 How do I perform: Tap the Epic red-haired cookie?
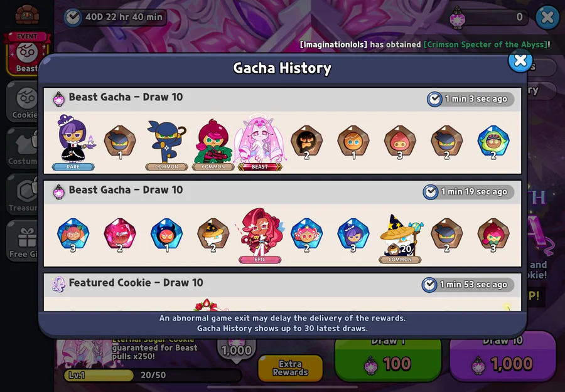pyautogui.click(x=260, y=235)
